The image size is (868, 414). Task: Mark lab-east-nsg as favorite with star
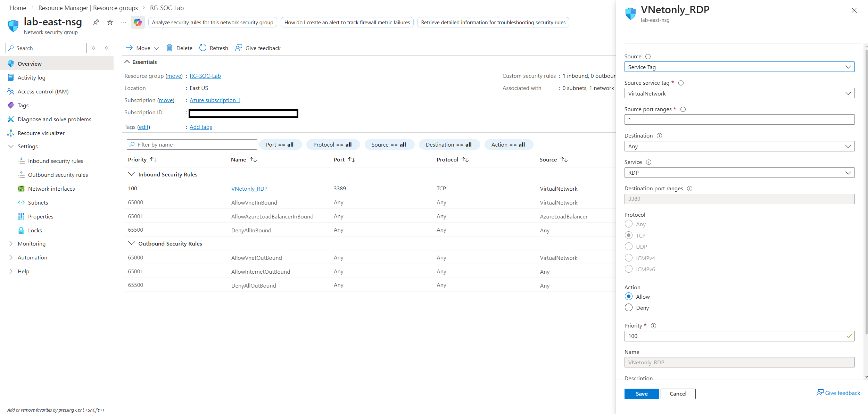tap(110, 23)
